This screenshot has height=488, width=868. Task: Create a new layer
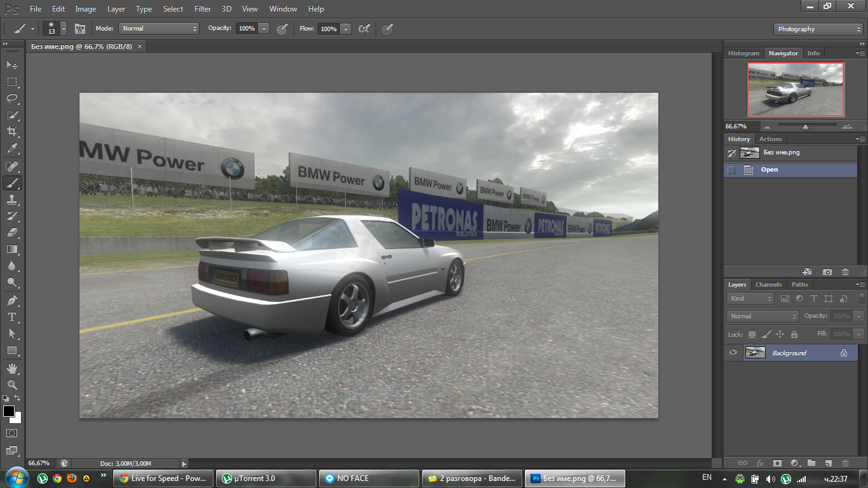828,463
